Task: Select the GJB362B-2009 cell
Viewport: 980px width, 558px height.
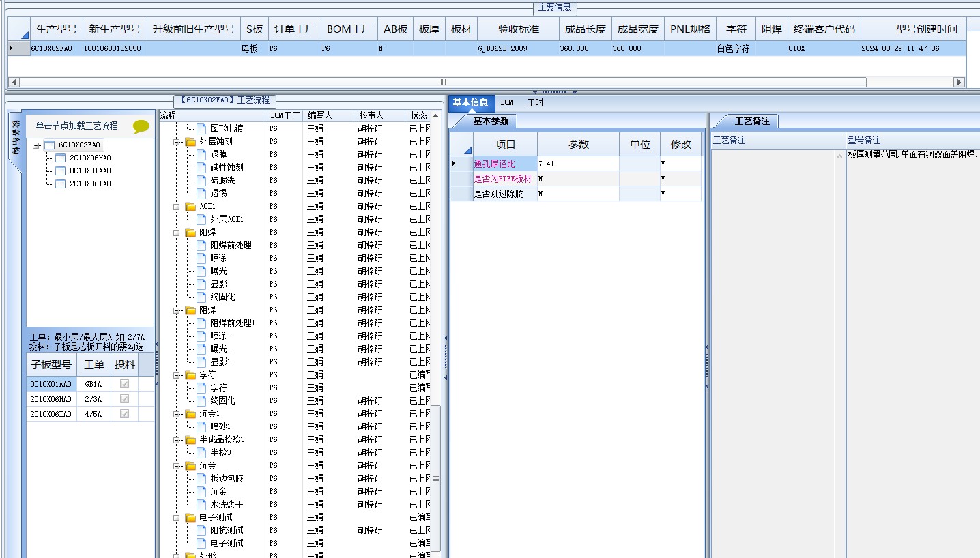Action: click(x=519, y=48)
